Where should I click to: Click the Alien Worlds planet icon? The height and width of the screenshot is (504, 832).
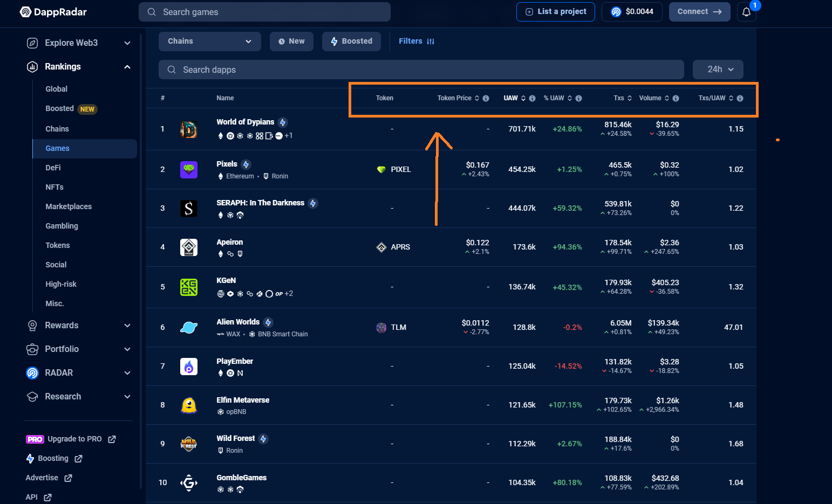[189, 327]
